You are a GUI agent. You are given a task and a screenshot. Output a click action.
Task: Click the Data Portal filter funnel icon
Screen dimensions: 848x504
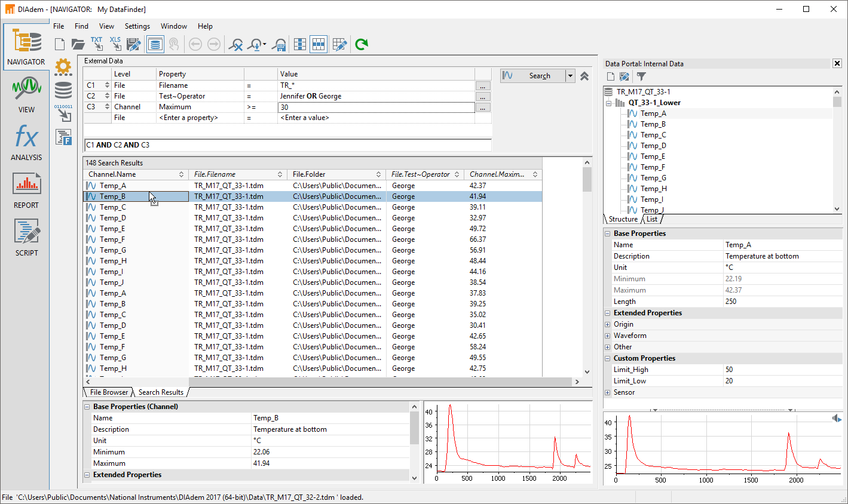click(641, 76)
